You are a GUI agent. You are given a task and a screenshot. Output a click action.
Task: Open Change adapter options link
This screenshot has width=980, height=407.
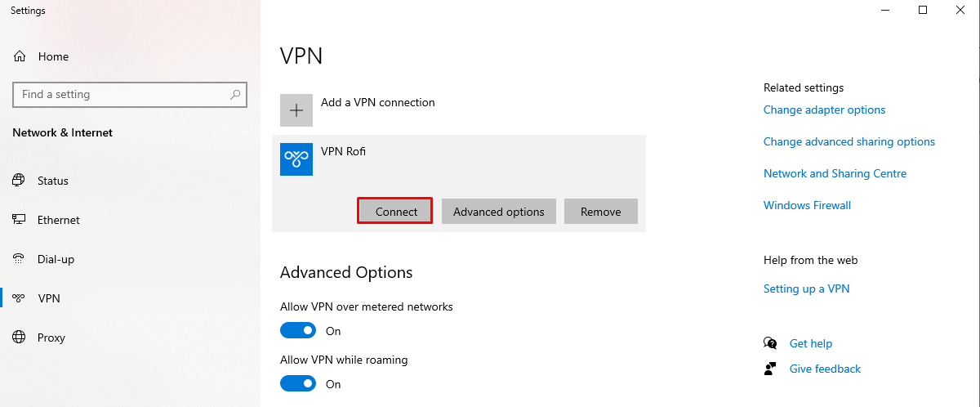824,110
